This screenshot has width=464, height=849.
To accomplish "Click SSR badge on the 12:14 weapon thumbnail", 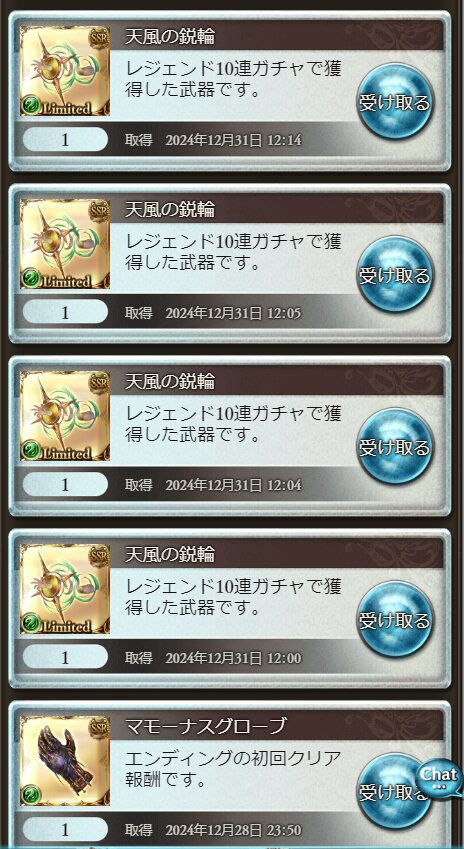I will click(x=99, y=37).
